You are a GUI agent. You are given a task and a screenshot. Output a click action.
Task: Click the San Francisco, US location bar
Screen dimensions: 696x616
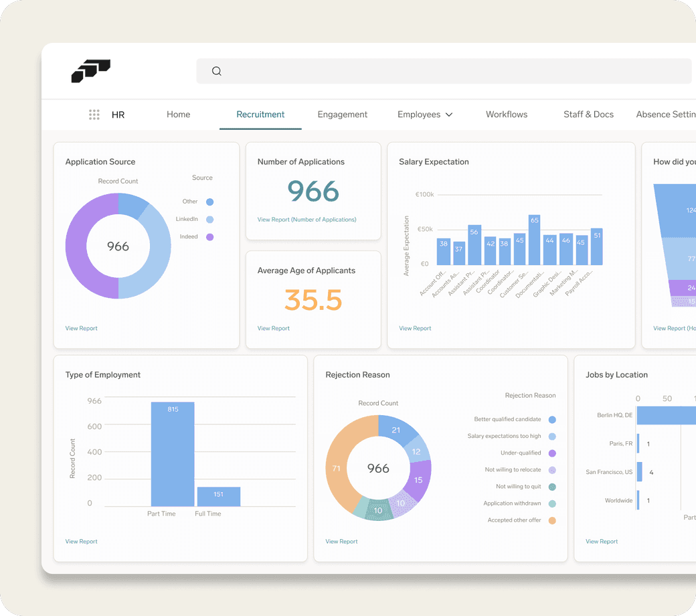[x=640, y=471]
